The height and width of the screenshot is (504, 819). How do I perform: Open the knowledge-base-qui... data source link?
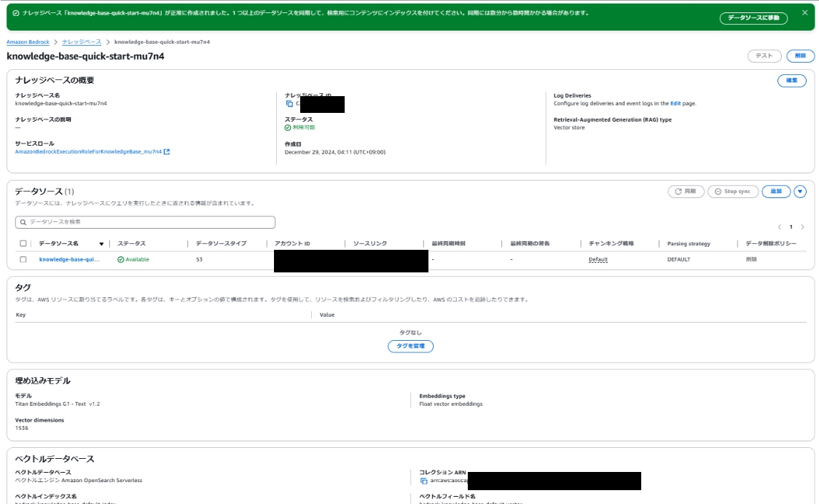tap(69, 259)
